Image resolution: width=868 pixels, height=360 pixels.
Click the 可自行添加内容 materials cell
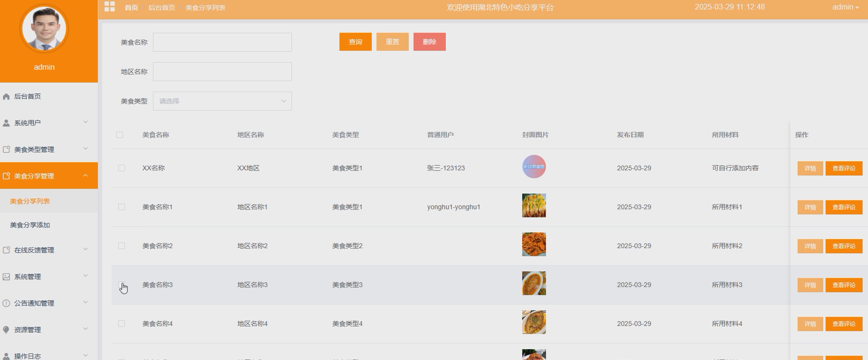[735, 168]
